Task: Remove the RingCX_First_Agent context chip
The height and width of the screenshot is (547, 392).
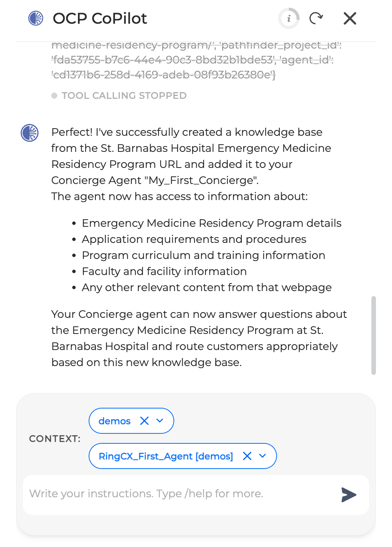Action: (x=247, y=456)
